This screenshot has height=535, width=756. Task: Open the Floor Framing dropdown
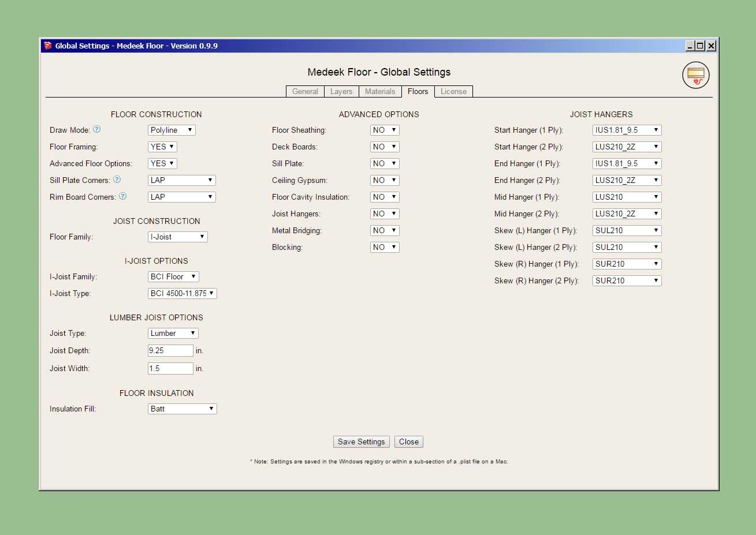point(162,147)
